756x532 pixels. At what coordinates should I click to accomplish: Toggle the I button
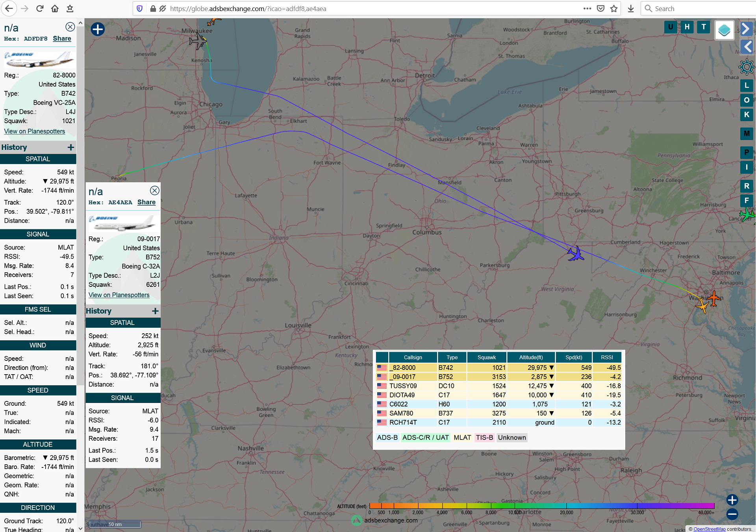747,167
